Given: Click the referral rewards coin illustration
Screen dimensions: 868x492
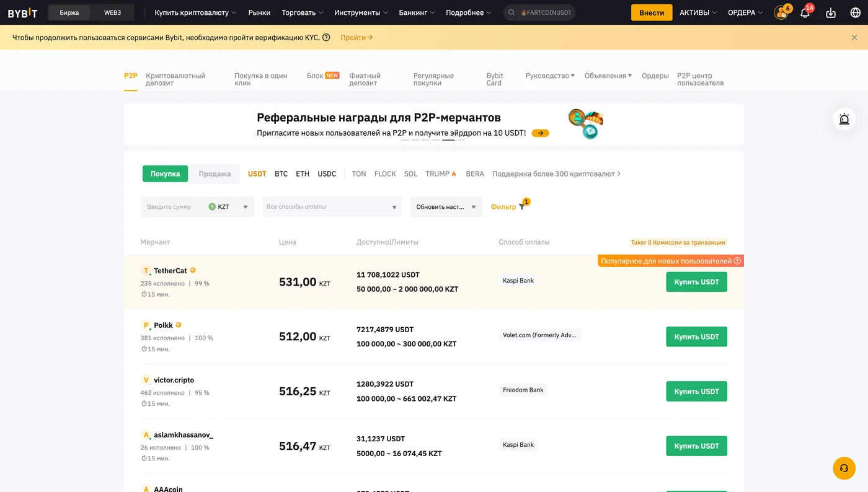Looking at the screenshot, I should [586, 123].
